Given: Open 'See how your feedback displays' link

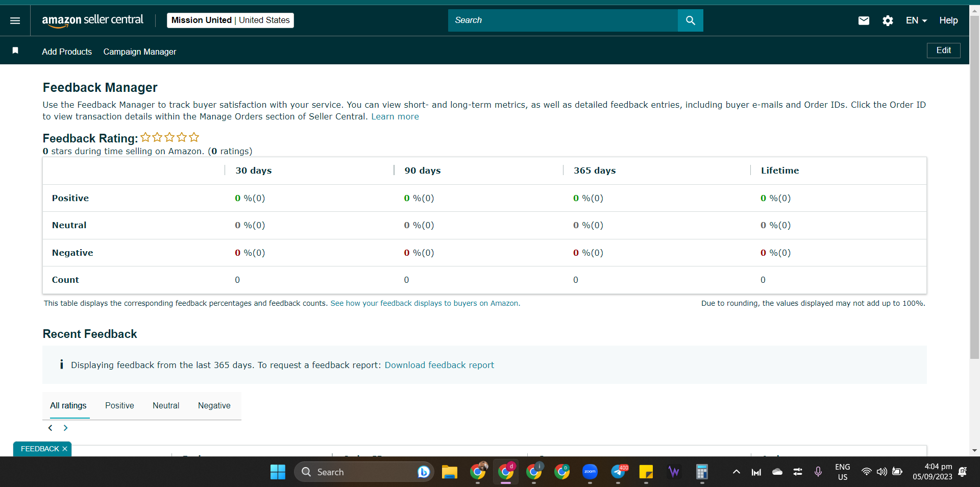Looking at the screenshot, I should click(x=424, y=303).
